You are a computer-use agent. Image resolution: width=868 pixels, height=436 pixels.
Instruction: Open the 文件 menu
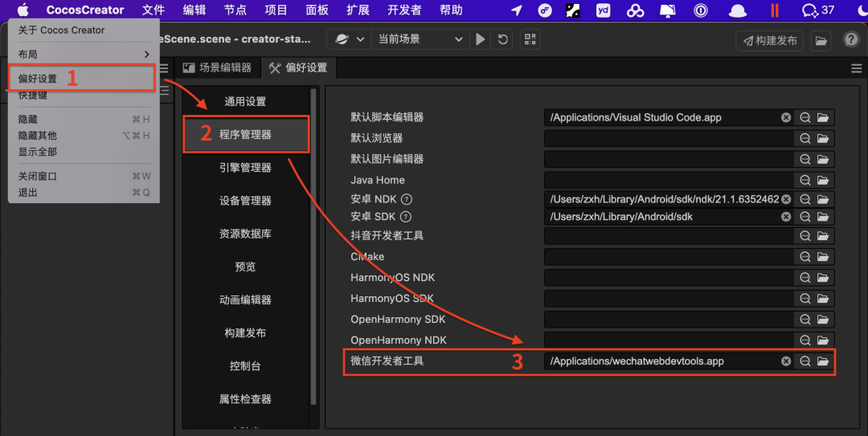point(154,10)
